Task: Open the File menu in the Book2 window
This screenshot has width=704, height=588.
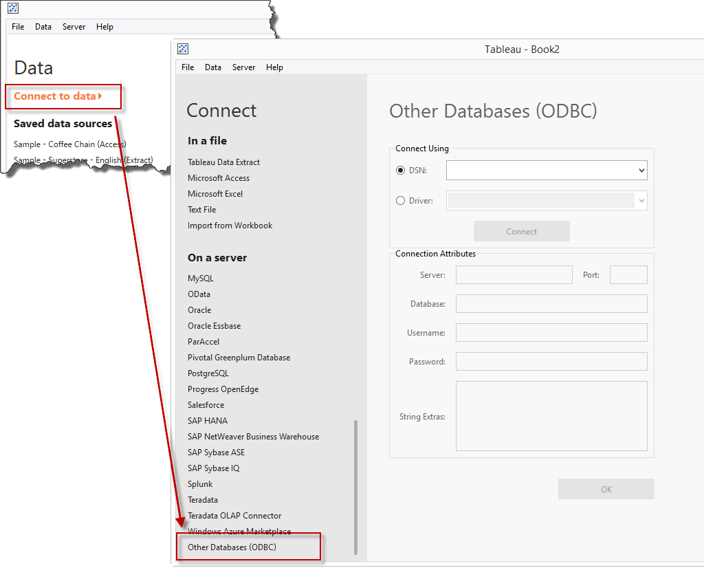Action: point(188,67)
